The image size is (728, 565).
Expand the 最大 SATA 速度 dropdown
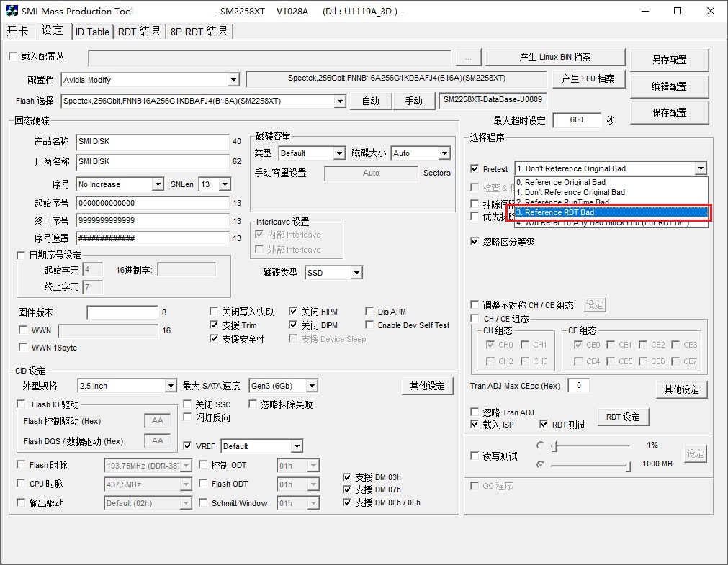(310, 387)
